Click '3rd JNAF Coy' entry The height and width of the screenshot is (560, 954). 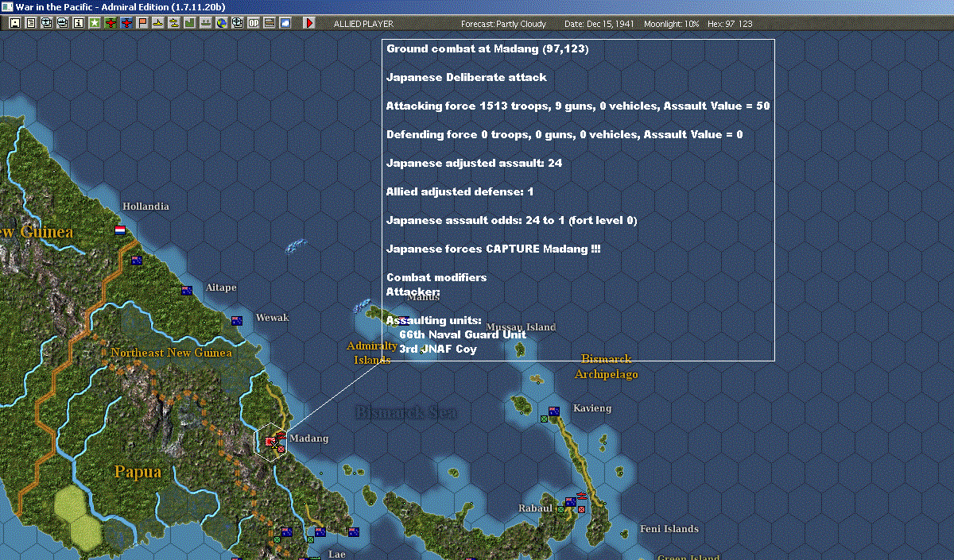(438, 349)
